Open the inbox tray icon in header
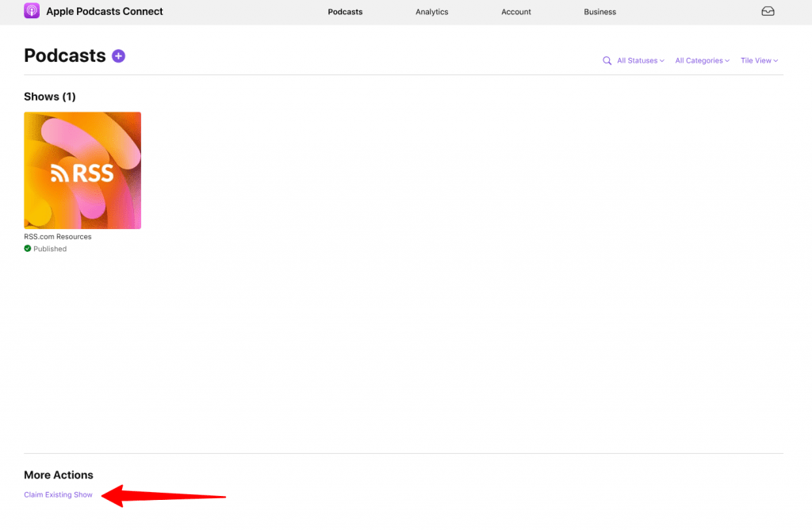Screen dimensions: 812x530 (767, 12)
